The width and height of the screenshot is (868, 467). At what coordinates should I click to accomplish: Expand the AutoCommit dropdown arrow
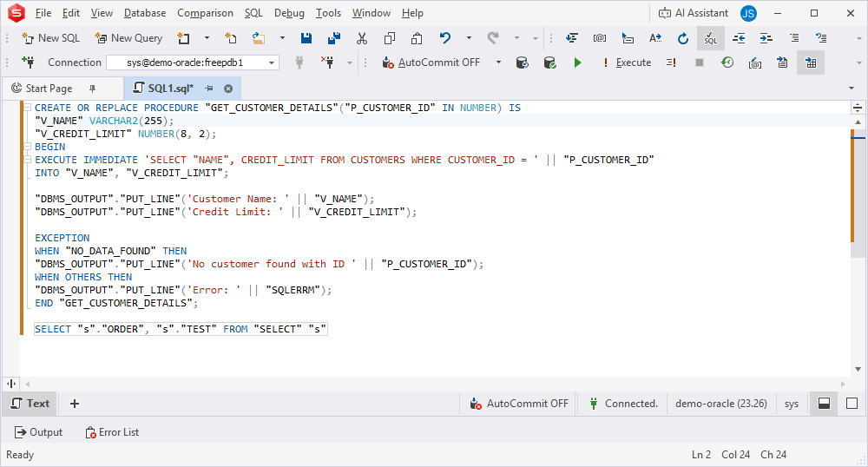(x=498, y=62)
